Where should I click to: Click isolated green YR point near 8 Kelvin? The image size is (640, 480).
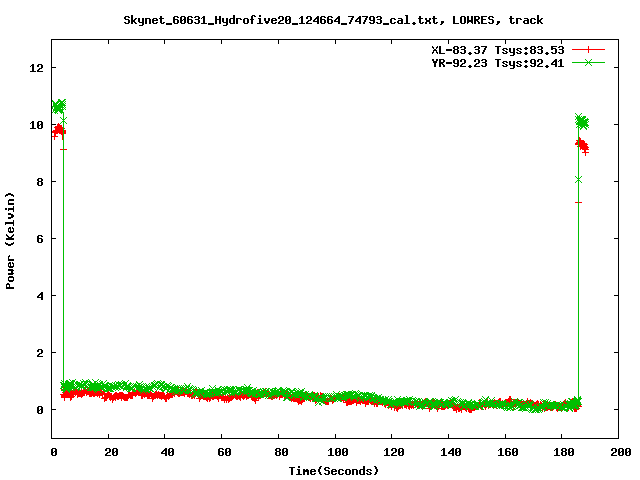pos(578,180)
